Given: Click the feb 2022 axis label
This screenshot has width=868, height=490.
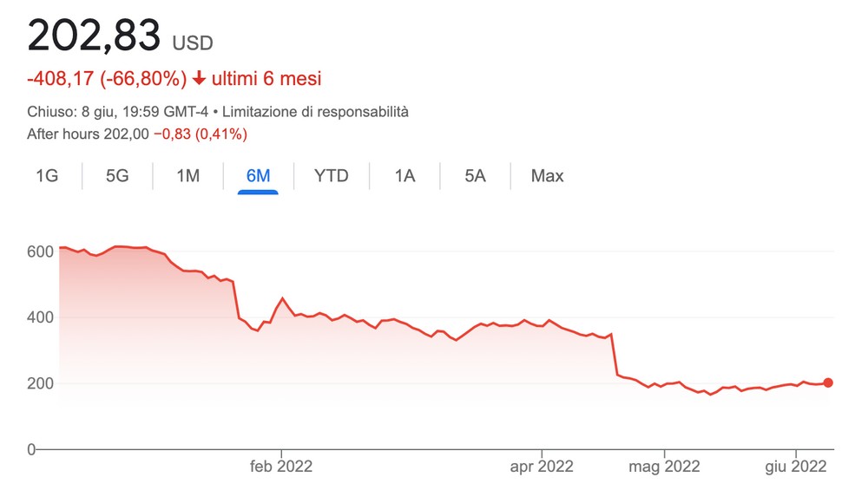Looking at the screenshot, I should click(x=280, y=467).
